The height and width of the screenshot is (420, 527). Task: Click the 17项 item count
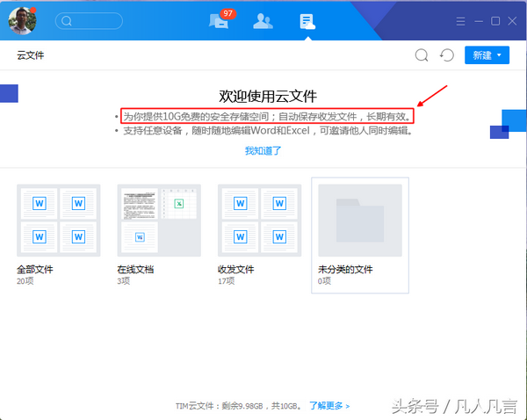tap(227, 281)
